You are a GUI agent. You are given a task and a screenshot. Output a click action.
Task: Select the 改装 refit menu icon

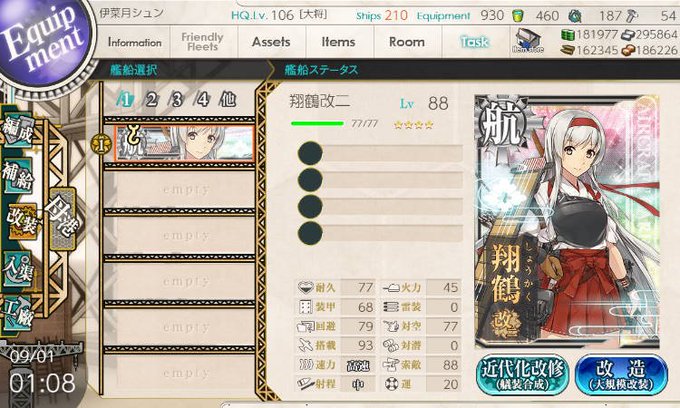pyautogui.click(x=23, y=221)
